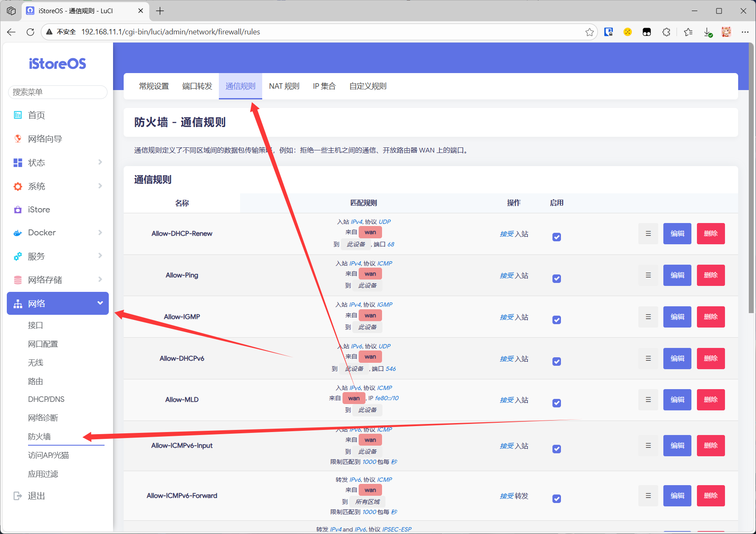Click the 搜索菜单 search field
The height and width of the screenshot is (534, 756).
tap(58, 92)
